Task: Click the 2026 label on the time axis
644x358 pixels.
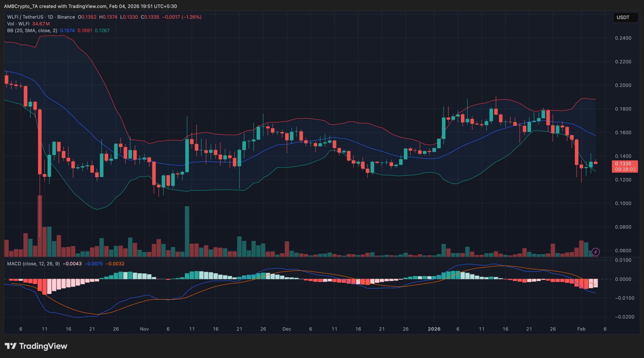Action: tap(434, 329)
